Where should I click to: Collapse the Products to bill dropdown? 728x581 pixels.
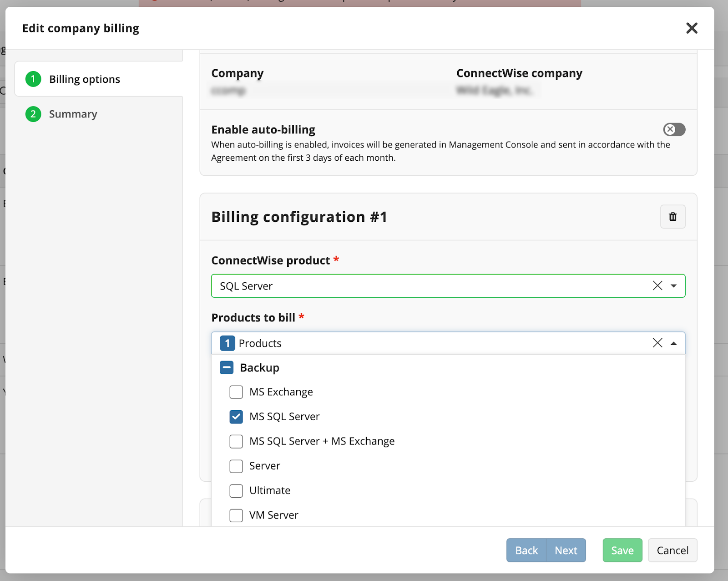(x=673, y=343)
